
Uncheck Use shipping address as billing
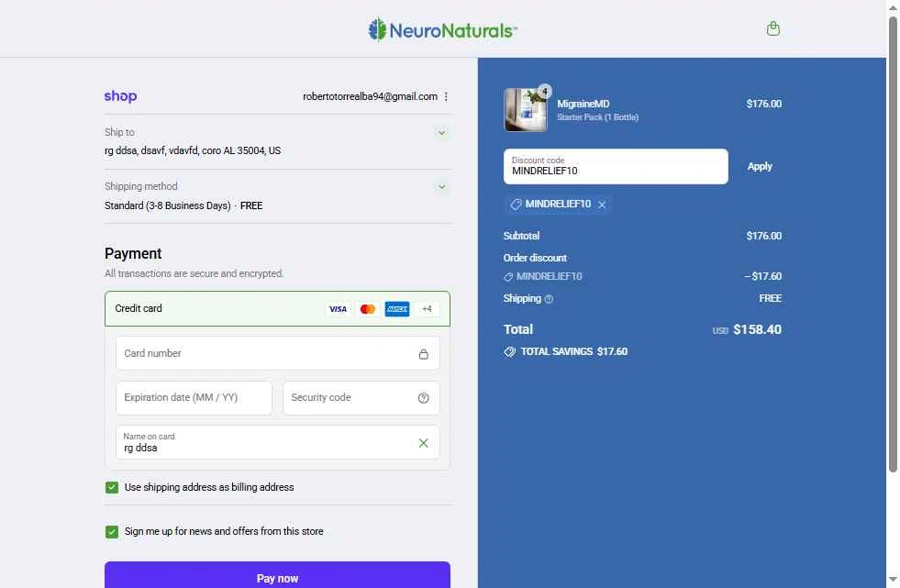[x=112, y=488]
